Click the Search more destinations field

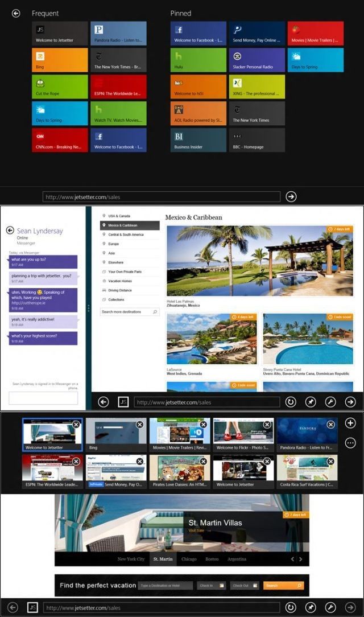[130, 312]
